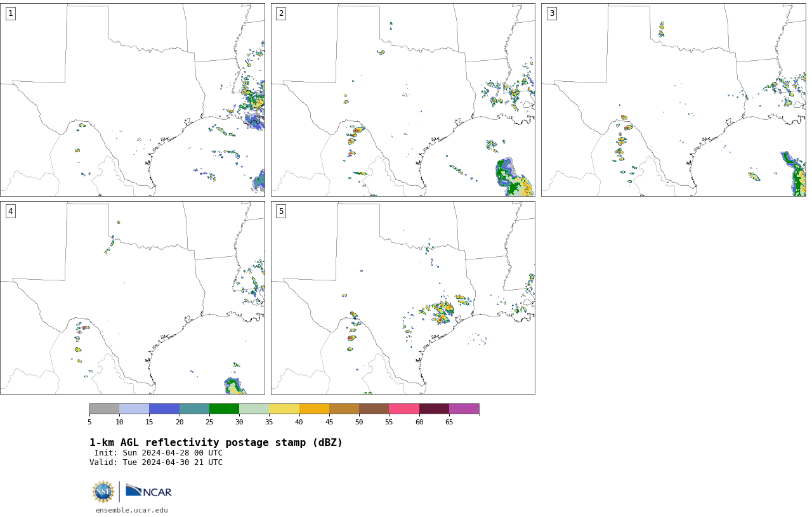Click the light lavender 10-15 dBZ swatch
This screenshot has width=812, height=517.
[x=134, y=409]
